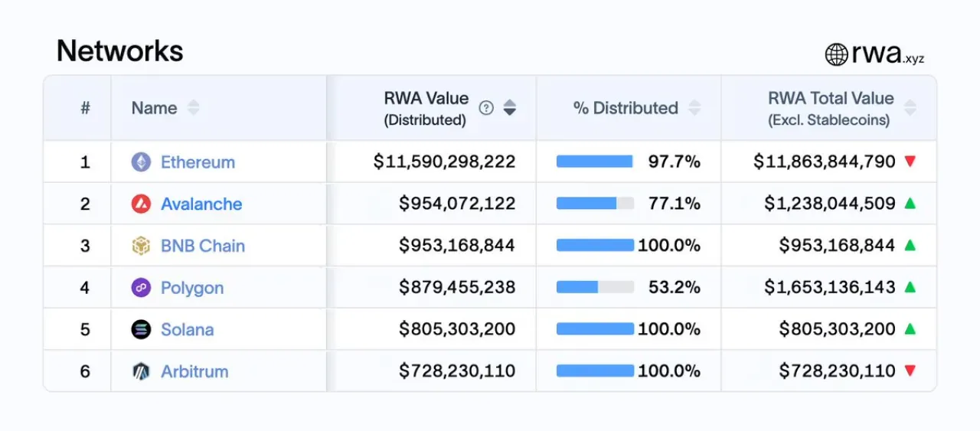Sort by RWA Value (Distributed) arrows
The height and width of the screenshot is (431, 980).
tap(509, 108)
